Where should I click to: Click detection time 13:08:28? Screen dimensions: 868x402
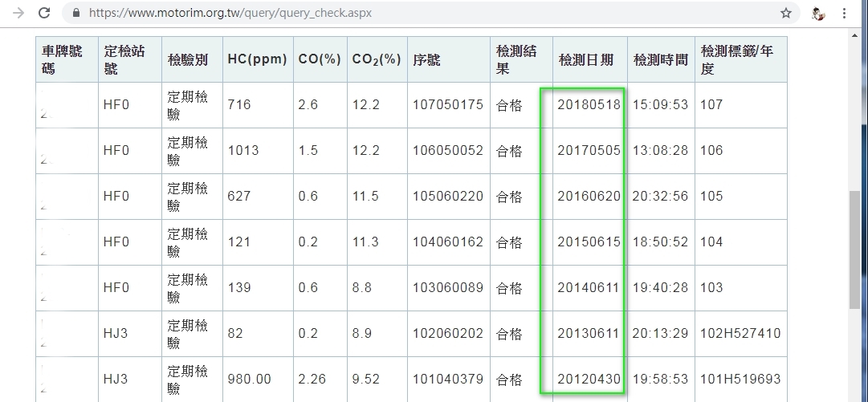point(660,150)
